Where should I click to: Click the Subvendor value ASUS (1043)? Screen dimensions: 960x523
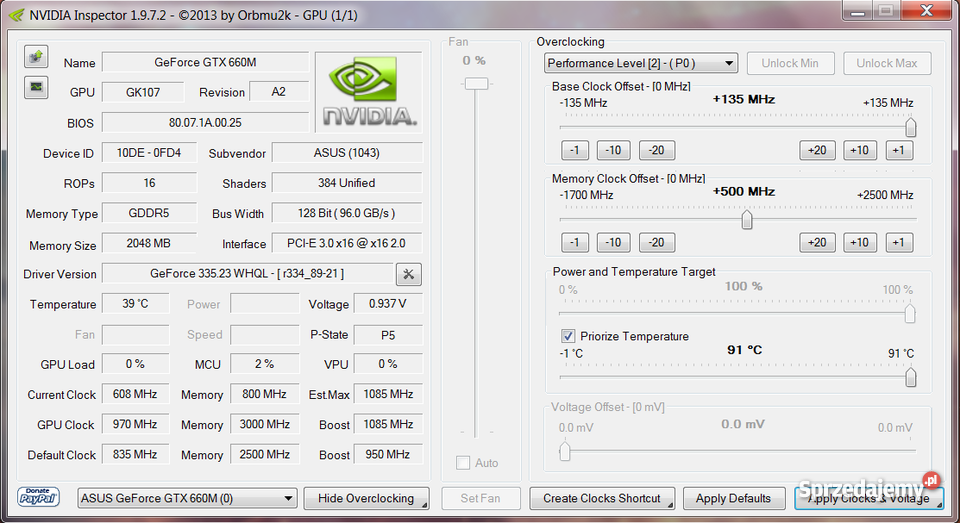[x=347, y=153]
